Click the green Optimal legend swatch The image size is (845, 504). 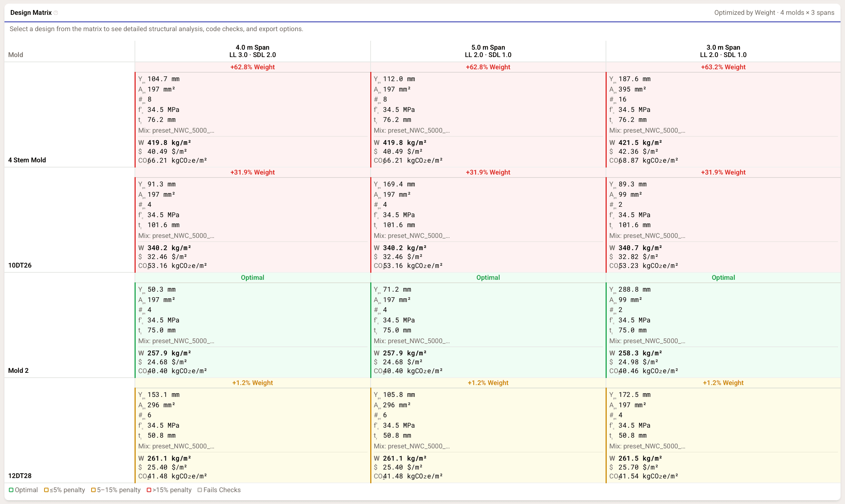pyautogui.click(x=11, y=490)
